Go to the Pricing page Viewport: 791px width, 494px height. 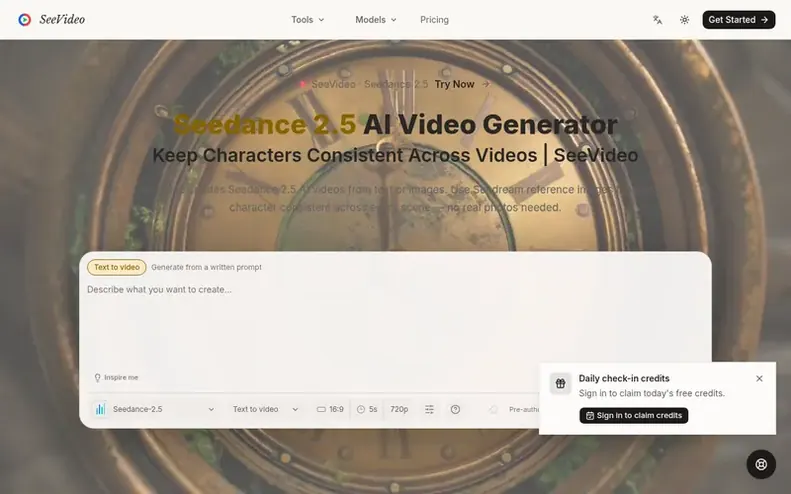click(434, 20)
